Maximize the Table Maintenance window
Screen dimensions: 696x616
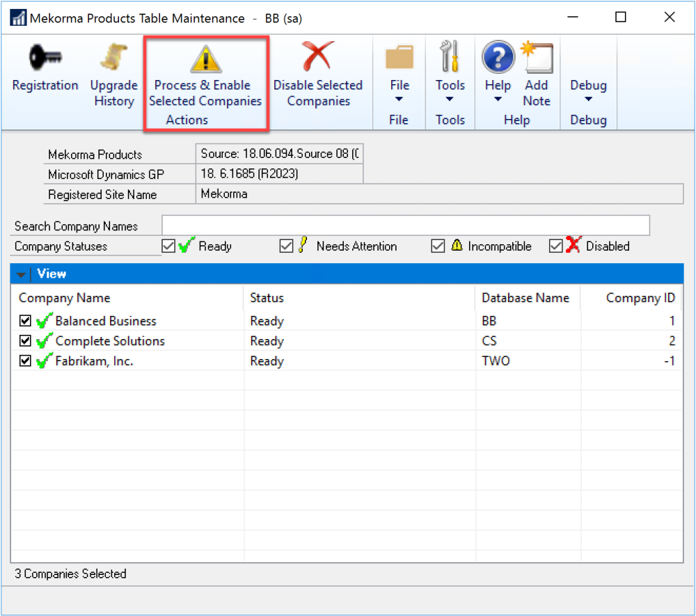pos(621,17)
